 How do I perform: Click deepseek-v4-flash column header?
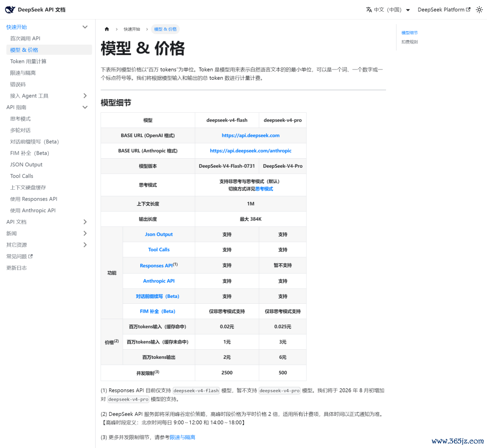pyautogui.click(x=227, y=120)
